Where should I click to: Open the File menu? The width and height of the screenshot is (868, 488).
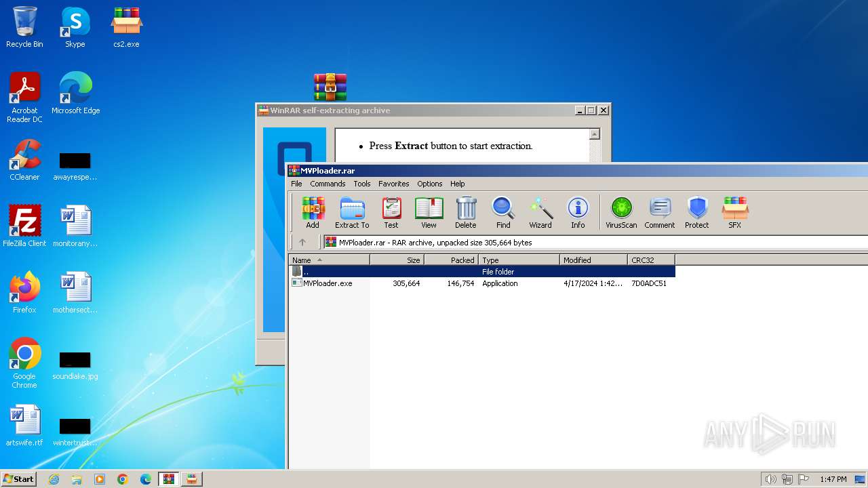pyautogui.click(x=296, y=184)
